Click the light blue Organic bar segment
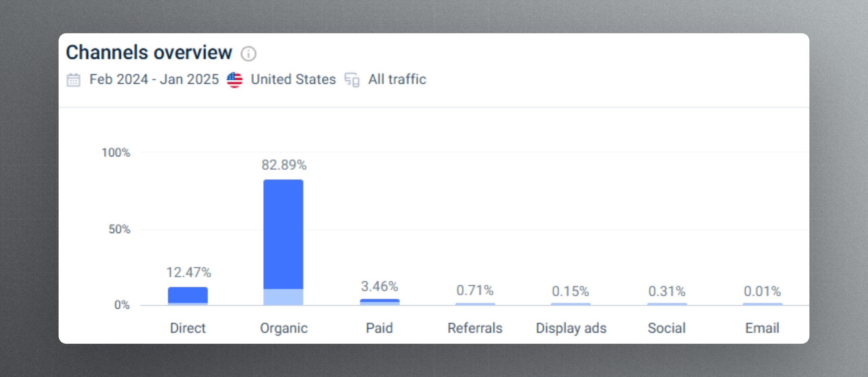Image resolution: width=868 pixels, height=377 pixels. (283, 297)
